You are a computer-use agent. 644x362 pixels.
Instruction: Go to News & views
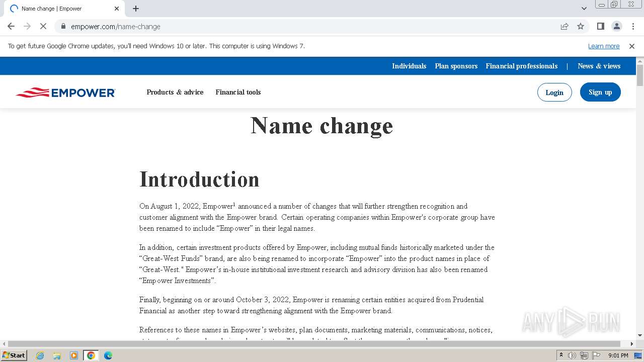(x=599, y=66)
